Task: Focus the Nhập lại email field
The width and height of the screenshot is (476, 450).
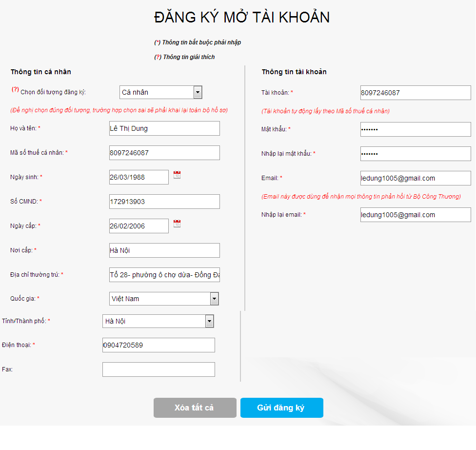Action: (x=416, y=214)
